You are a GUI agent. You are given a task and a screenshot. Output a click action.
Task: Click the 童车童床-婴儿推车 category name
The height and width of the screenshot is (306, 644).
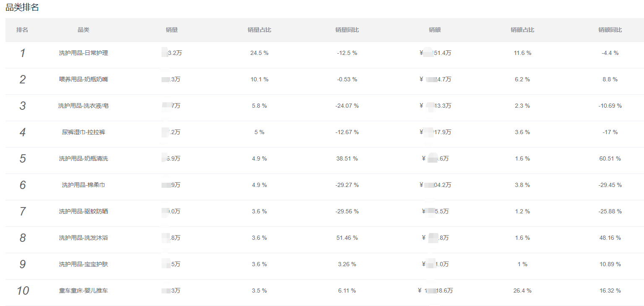pyautogui.click(x=83, y=290)
